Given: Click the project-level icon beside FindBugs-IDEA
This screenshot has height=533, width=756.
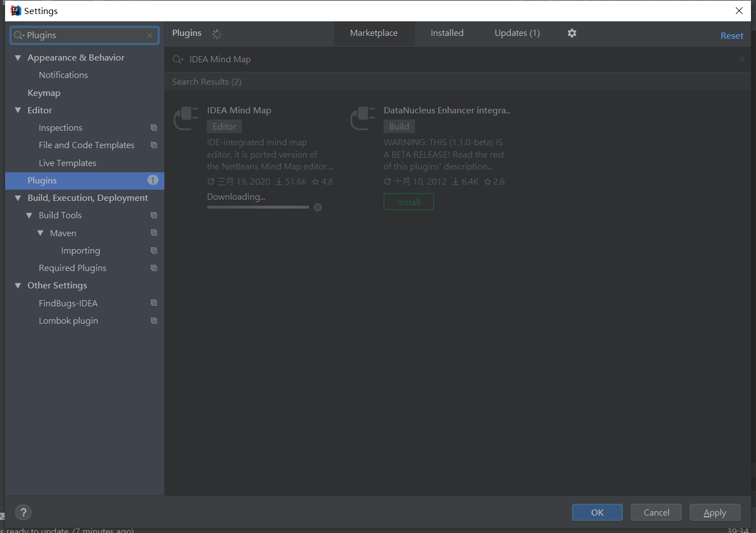Looking at the screenshot, I should (x=154, y=303).
